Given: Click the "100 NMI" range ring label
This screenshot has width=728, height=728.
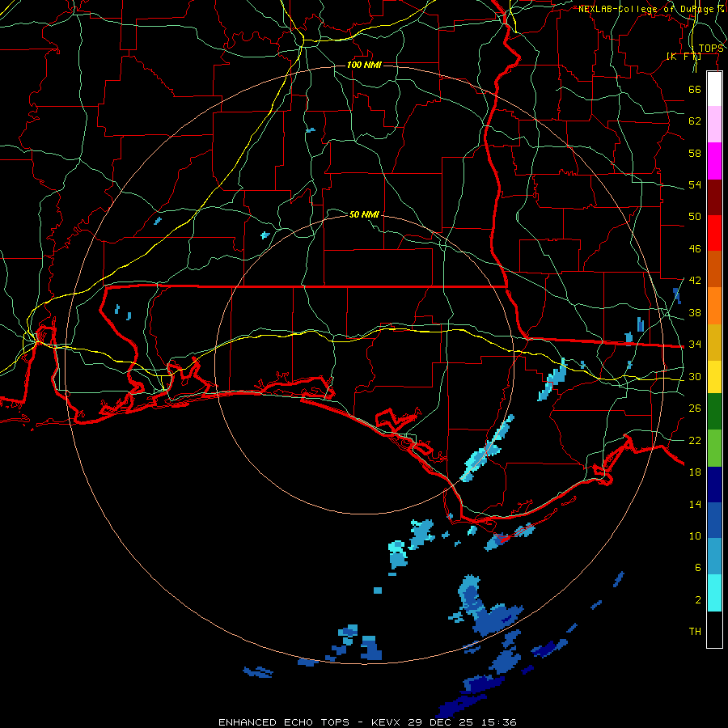Looking at the screenshot, I should [364, 65].
